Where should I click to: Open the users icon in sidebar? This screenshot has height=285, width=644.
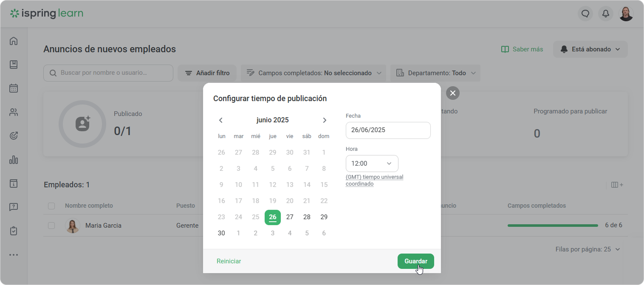click(x=14, y=113)
